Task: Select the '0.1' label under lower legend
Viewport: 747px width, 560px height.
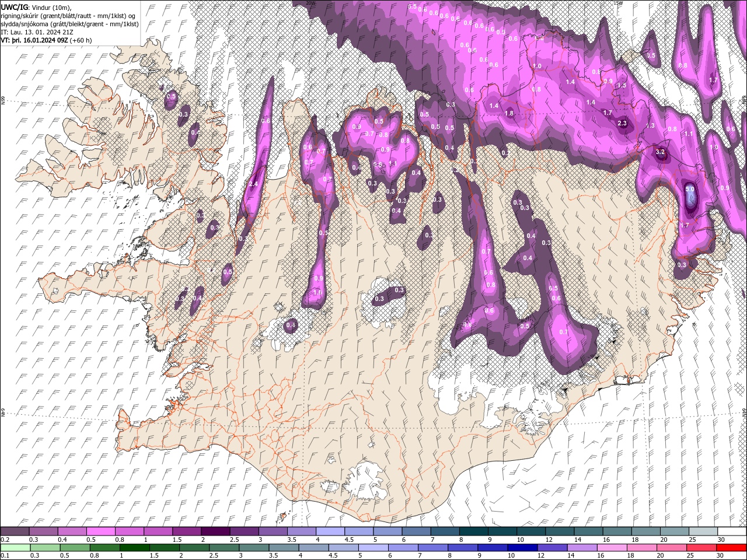Action: click(5, 556)
